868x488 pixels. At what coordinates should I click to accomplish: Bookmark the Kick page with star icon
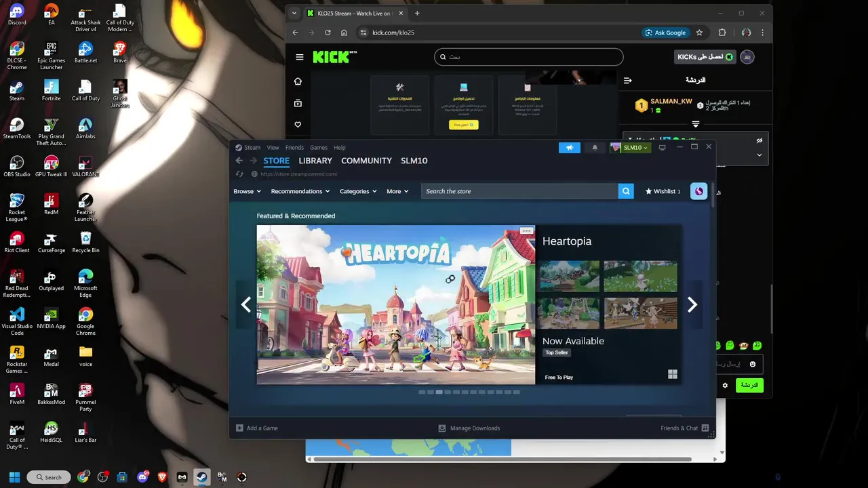699,33
